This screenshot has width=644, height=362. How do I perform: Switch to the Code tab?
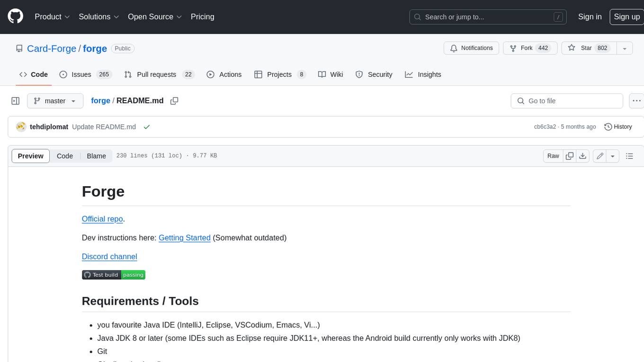[34, 74]
